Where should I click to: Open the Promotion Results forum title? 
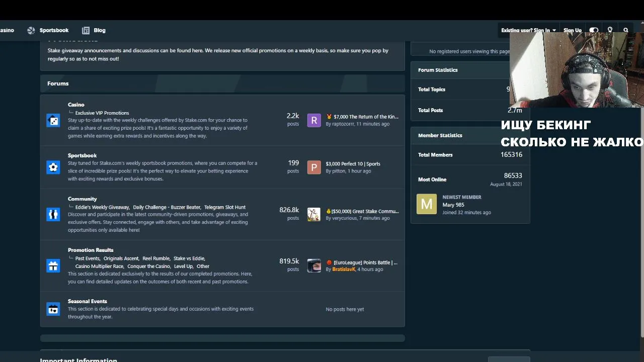pyautogui.click(x=91, y=250)
